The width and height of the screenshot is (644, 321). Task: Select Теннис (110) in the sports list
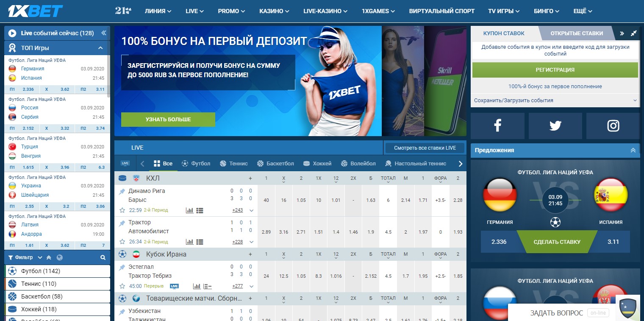coord(57,284)
